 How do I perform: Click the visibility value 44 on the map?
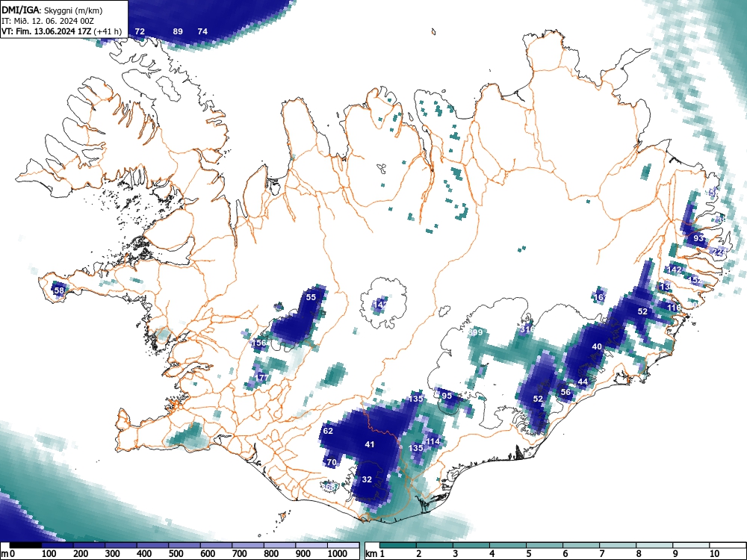(x=583, y=382)
